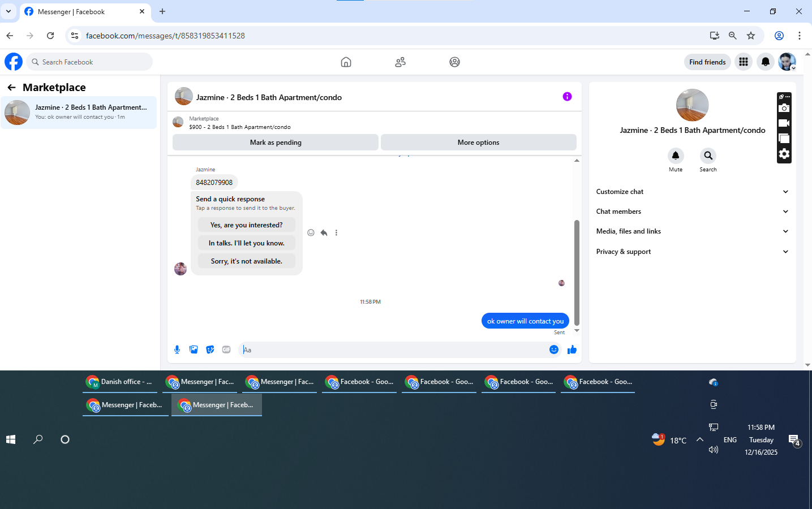The image size is (812, 509).
Task: Open the Facebook menu grid icon
Action: tap(744, 62)
